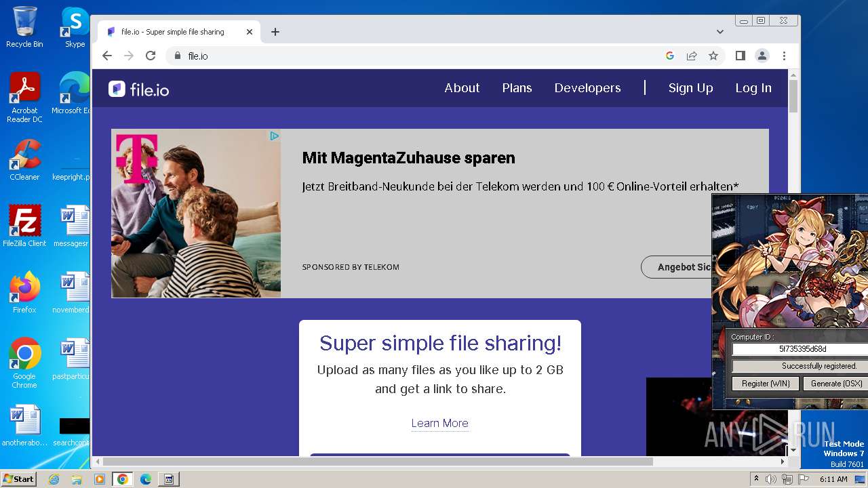
Task: Switch to Chrome in the taskbar
Action: pos(123,479)
